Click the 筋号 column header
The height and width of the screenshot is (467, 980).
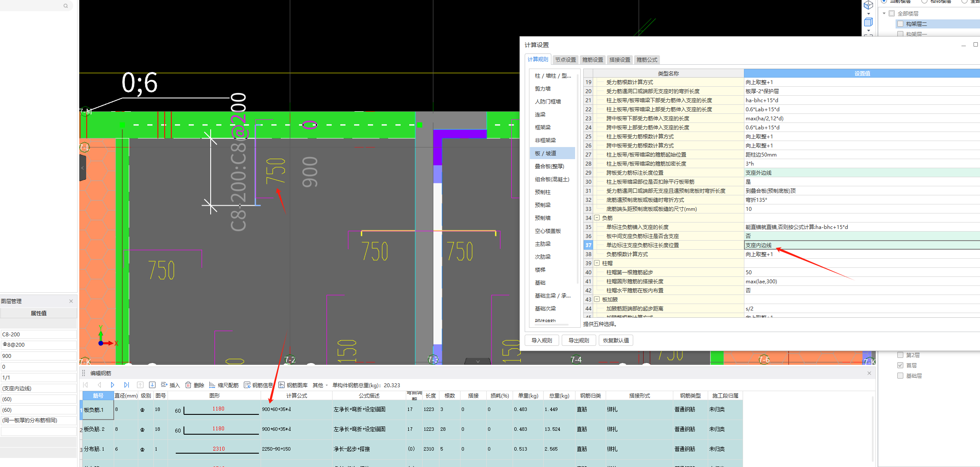click(98, 395)
